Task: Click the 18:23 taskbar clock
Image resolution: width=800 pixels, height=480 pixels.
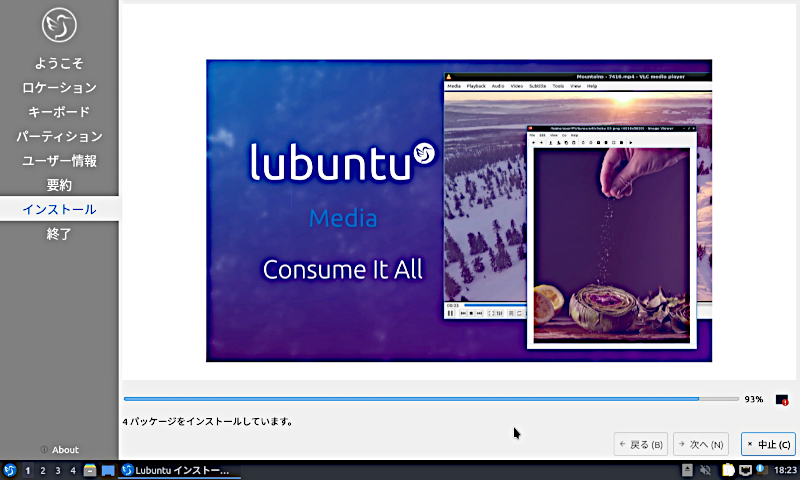Action: click(785, 470)
